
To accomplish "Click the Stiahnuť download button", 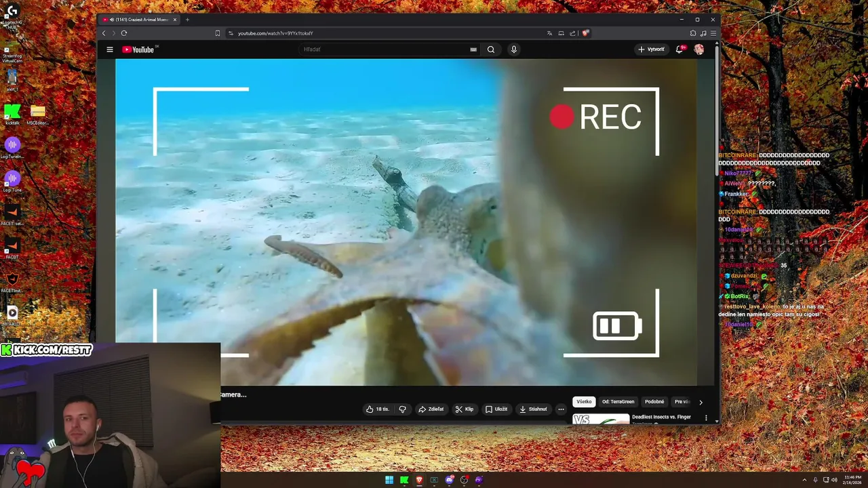I will coord(533,409).
